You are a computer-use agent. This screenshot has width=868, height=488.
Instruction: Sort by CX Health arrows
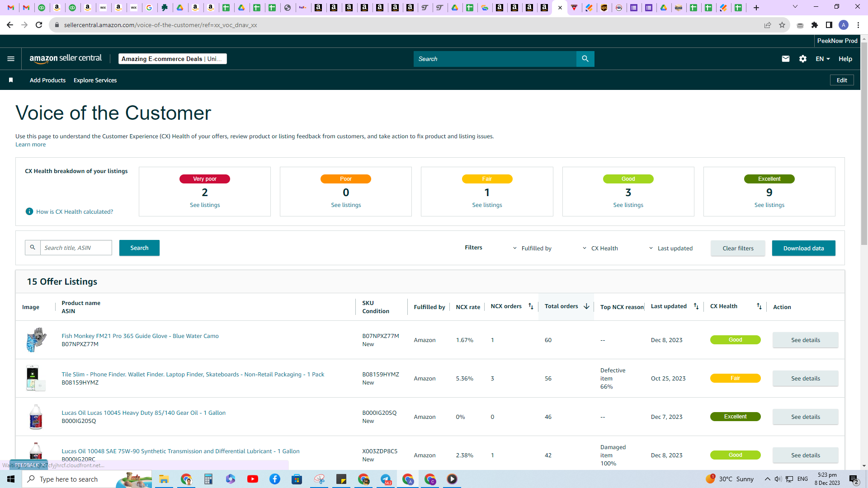pyautogui.click(x=759, y=306)
